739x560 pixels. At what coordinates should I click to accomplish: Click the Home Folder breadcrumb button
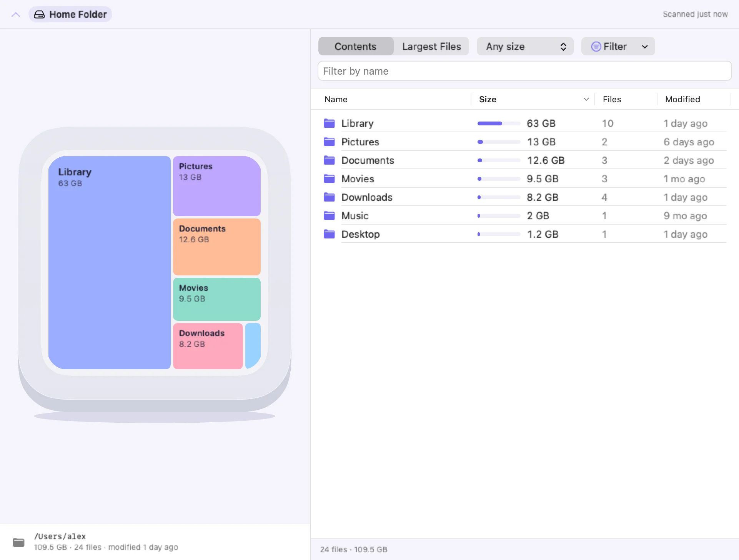click(x=70, y=15)
